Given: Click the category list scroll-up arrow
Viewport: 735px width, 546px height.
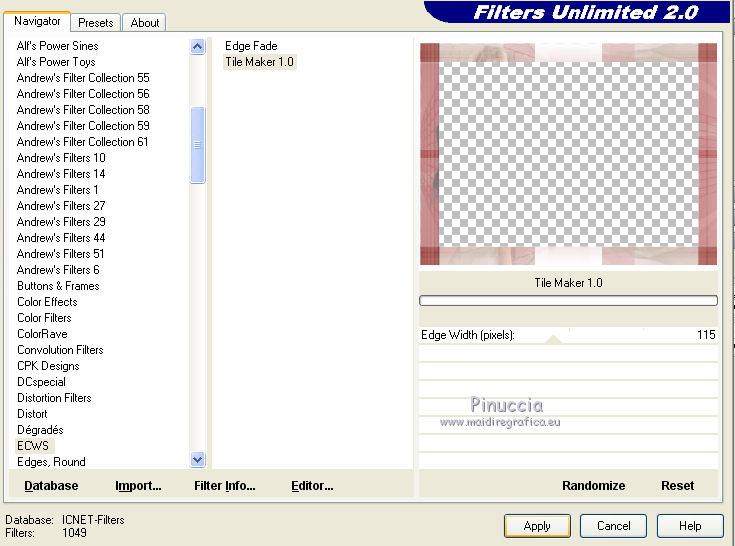Looking at the screenshot, I should [x=197, y=46].
